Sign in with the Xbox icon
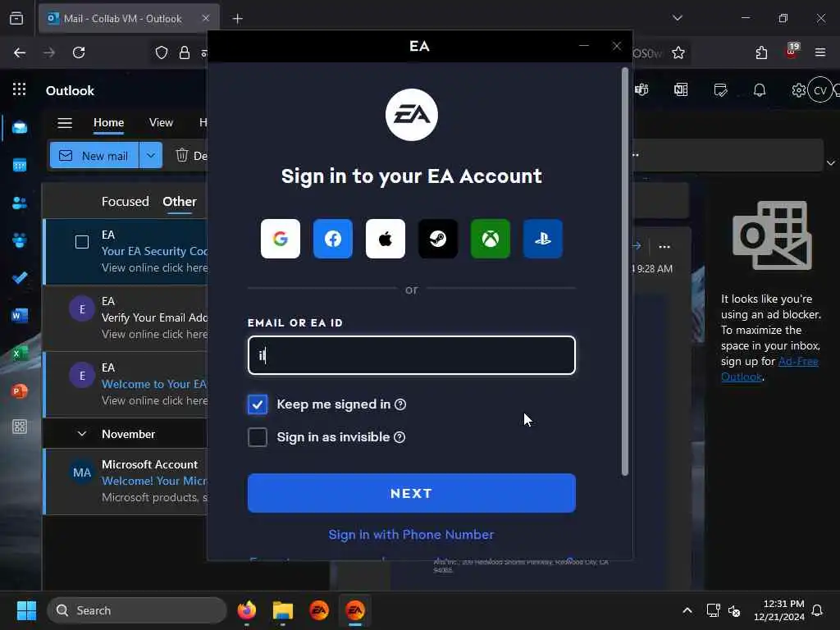This screenshot has height=630, width=840. tap(491, 239)
